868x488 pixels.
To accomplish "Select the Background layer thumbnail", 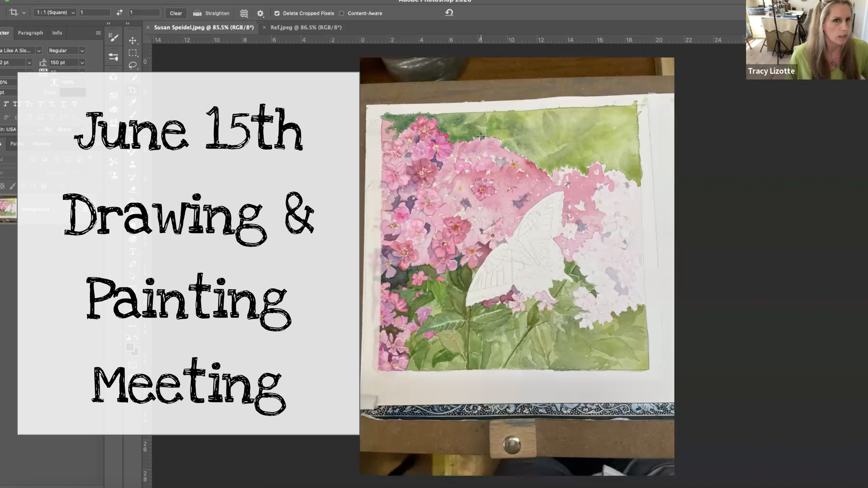I will (8, 209).
